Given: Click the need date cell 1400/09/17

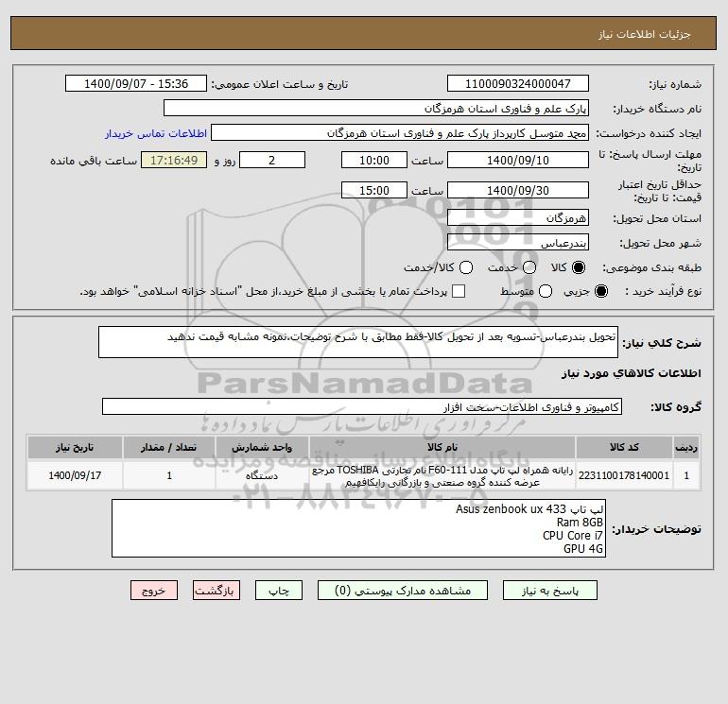Looking at the screenshot, I should pyautogui.click(x=75, y=475).
